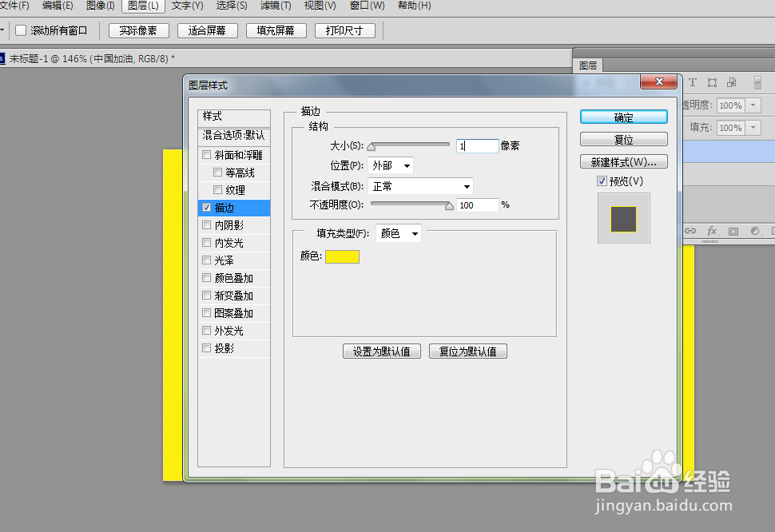Viewport: 775px width, 532px height.
Task: Click the 大小 size input field
Action: pos(477,145)
